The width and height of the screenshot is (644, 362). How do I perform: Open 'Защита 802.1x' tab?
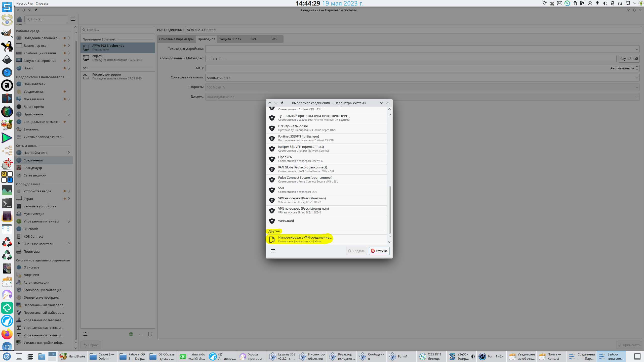click(x=230, y=39)
